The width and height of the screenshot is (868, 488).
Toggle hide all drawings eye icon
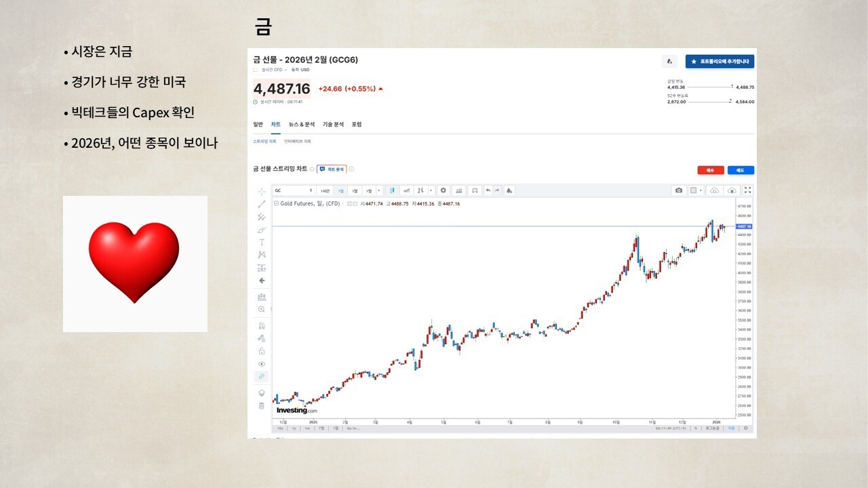coord(262,364)
